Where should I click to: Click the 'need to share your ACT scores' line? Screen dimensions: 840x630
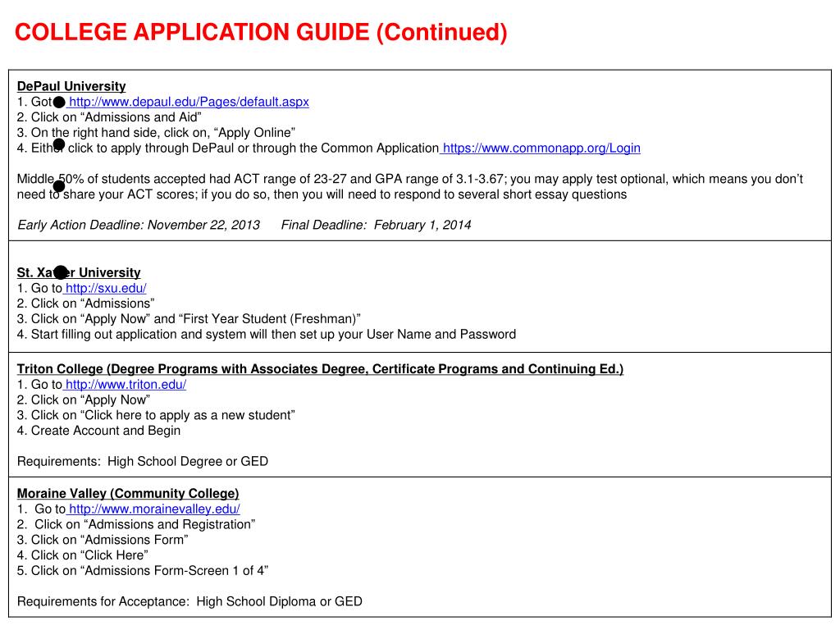[322, 194]
